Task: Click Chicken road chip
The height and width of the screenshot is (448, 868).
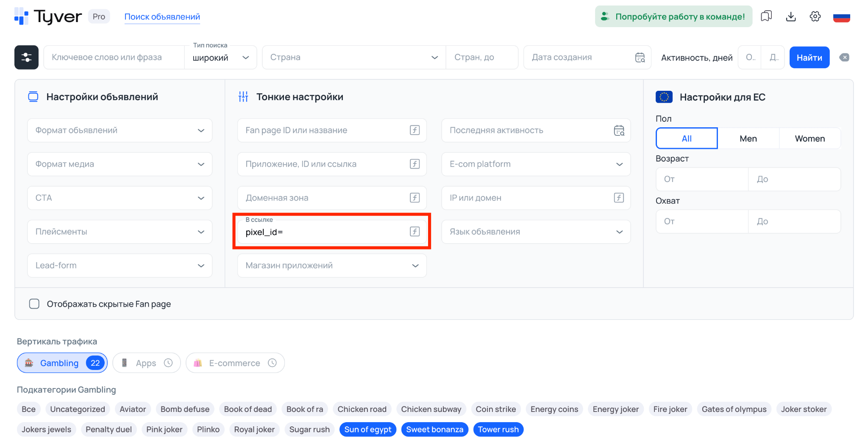Action: point(362,409)
